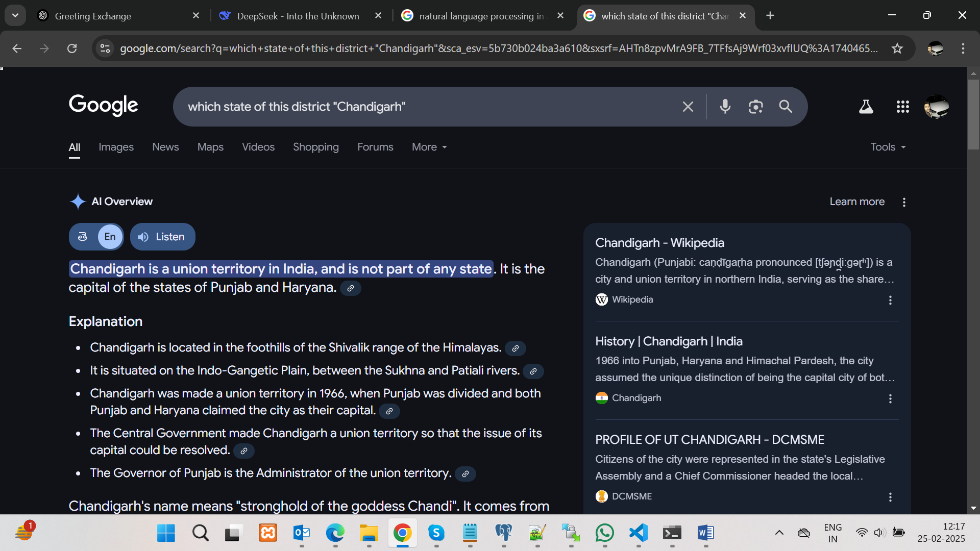Image resolution: width=980 pixels, height=551 pixels.
Task: Open source link after Governor of Punjab bullet
Action: tap(465, 474)
